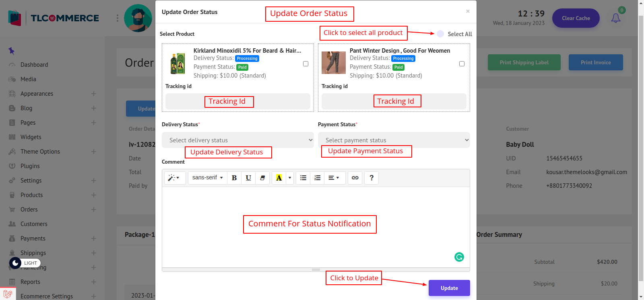Click the Print Invoice button
This screenshot has height=300, width=644.
tap(596, 62)
